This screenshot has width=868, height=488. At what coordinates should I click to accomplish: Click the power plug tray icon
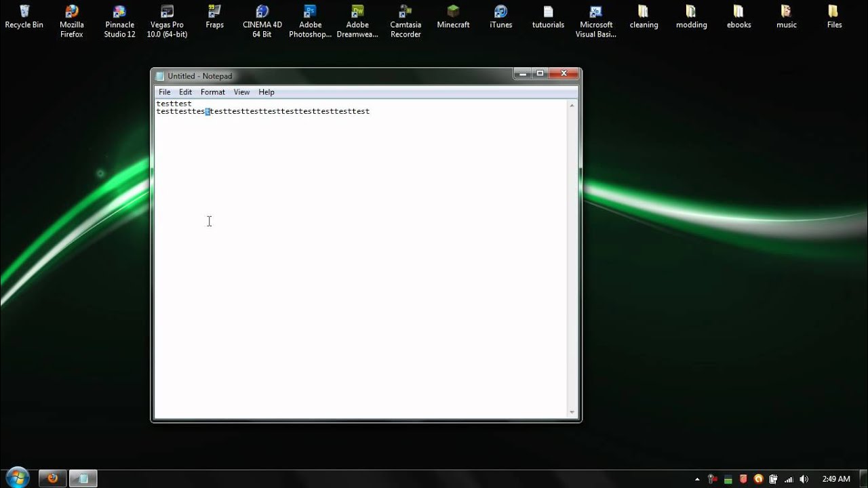click(774, 479)
